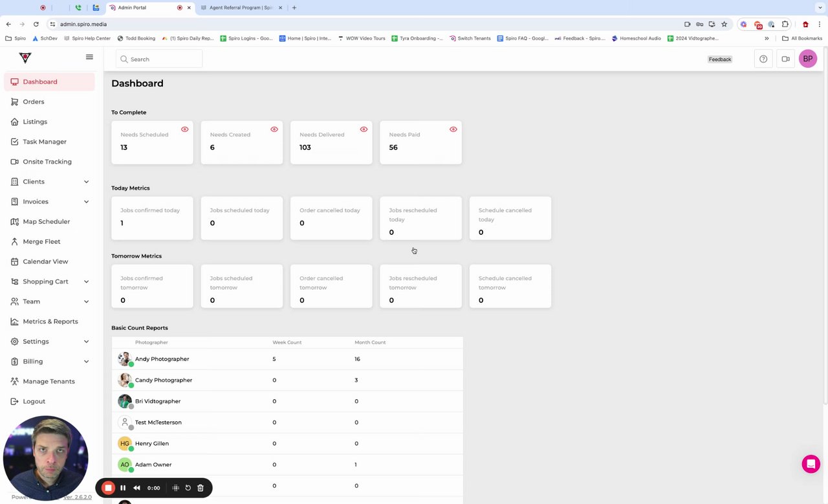Expand the Invoices submenu chevron
The height and width of the screenshot is (504, 828).
click(86, 202)
